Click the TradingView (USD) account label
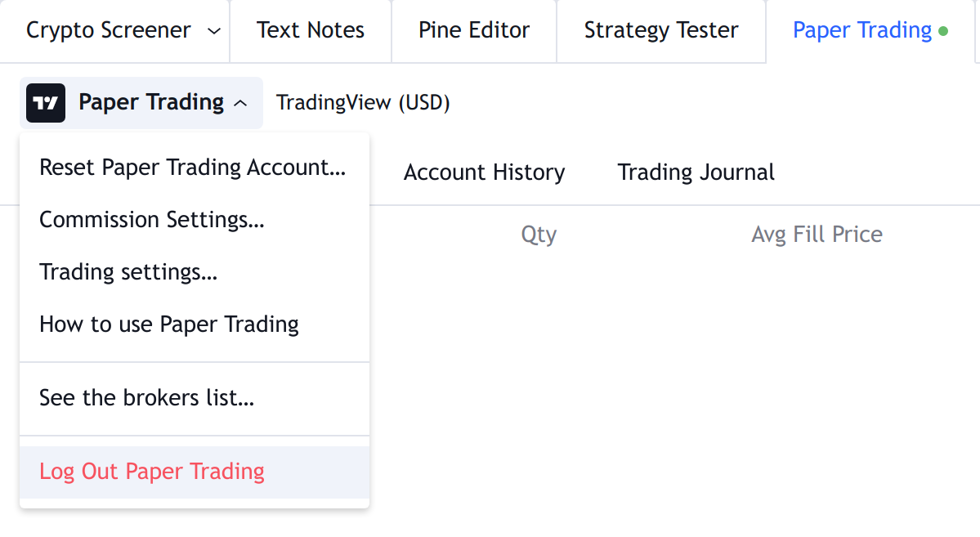The width and height of the screenshot is (980, 537). tap(363, 103)
